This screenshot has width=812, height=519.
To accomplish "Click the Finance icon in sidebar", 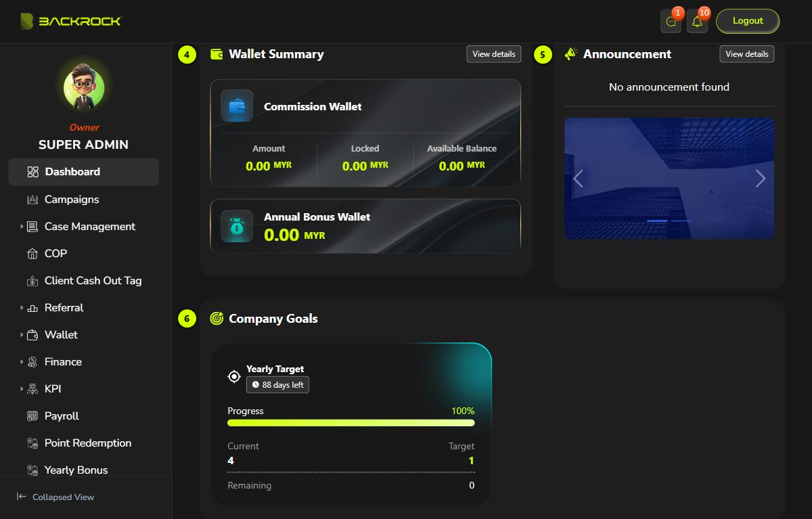I will point(32,362).
